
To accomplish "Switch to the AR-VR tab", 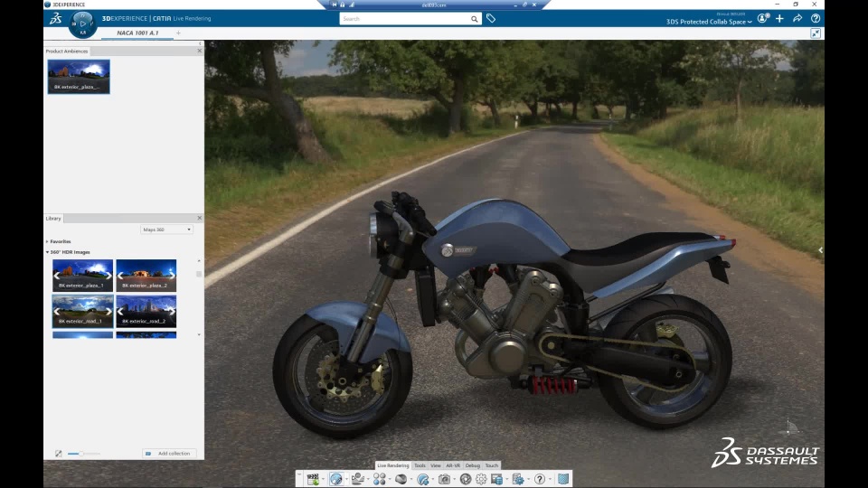I will point(453,466).
